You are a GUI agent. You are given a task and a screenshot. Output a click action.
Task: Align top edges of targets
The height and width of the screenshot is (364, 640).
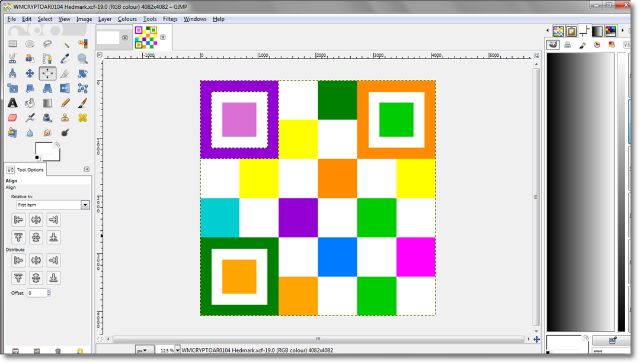[x=18, y=237]
